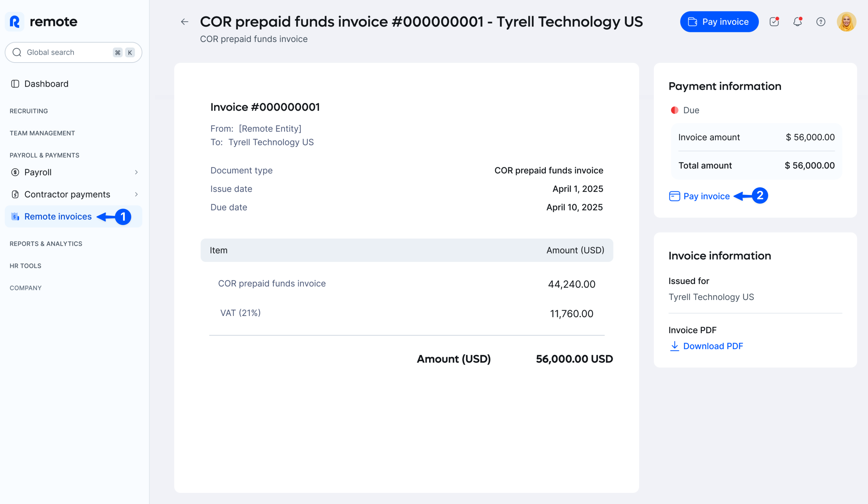This screenshot has height=504, width=868.
Task: Click the Dashboard sidebar icon
Action: click(15, 84)
